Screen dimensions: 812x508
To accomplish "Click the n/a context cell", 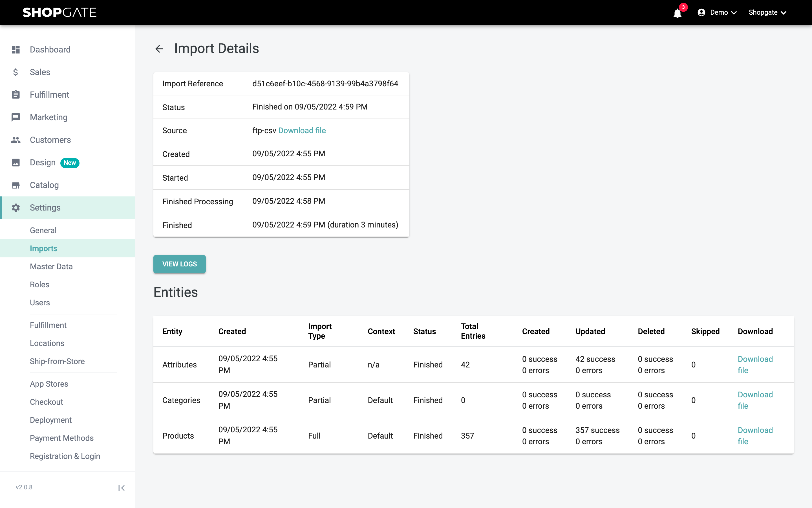I will (x=374, y=365).
